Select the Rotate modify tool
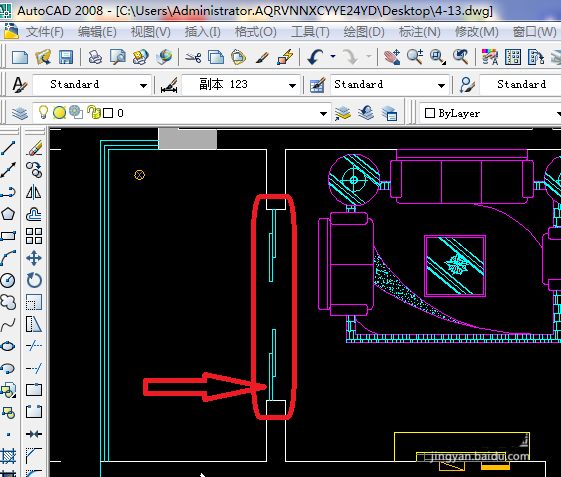This screenshot has height=477, width=561. (x=34, y=280)
